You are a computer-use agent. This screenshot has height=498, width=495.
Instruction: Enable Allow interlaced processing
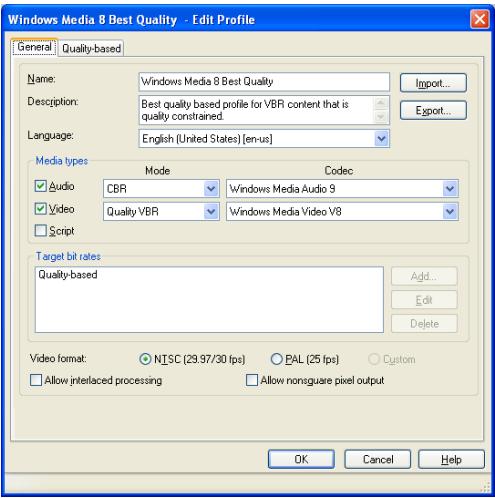[x=36, y=380]
